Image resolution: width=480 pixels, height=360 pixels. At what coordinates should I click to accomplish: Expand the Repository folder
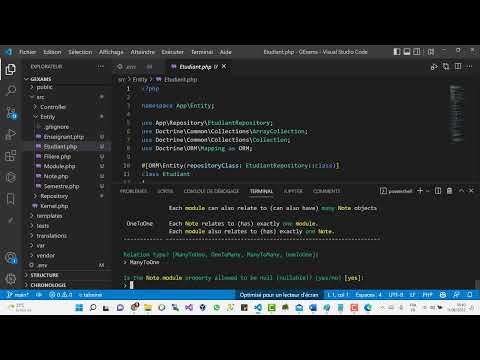point(54,196)
